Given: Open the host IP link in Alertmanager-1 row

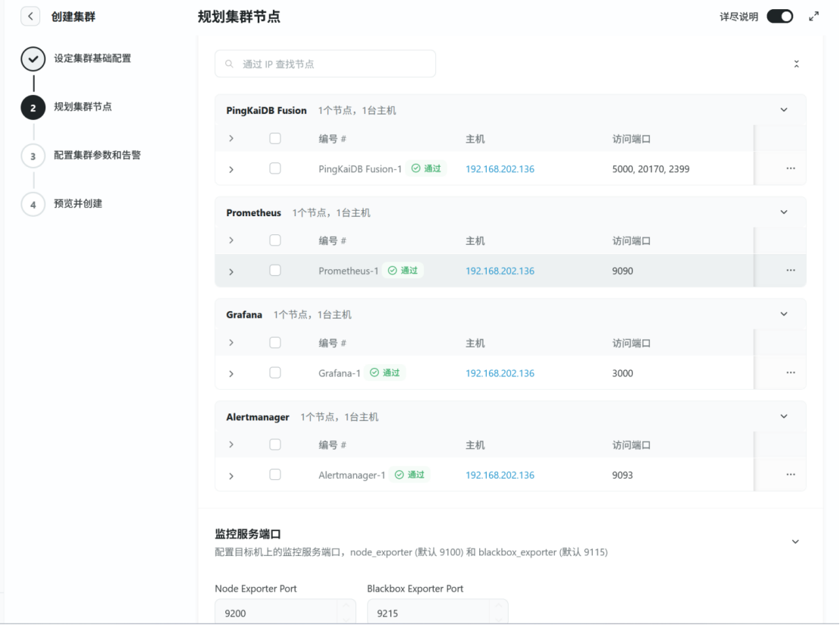Looking at the screenshot, I should [x=500, y=476].
